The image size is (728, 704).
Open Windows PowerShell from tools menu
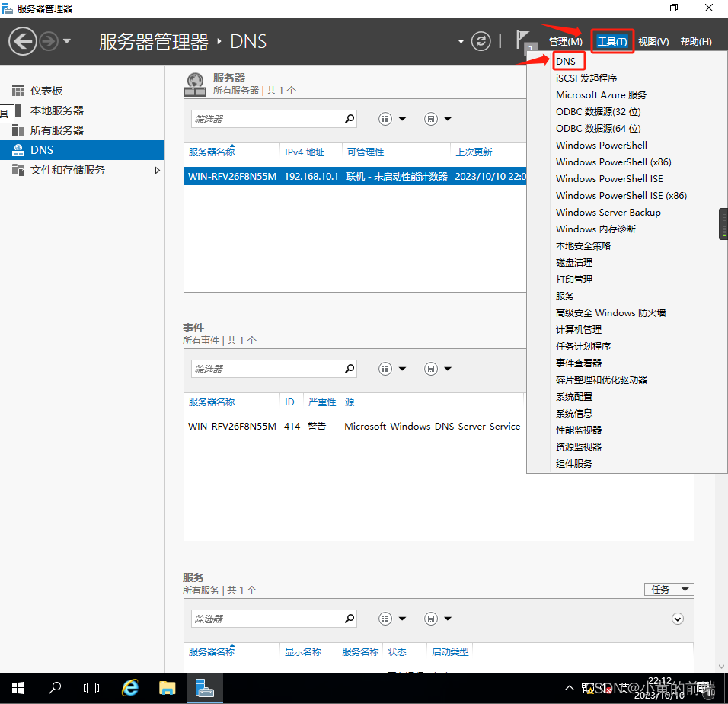click(x=602, y=145)
